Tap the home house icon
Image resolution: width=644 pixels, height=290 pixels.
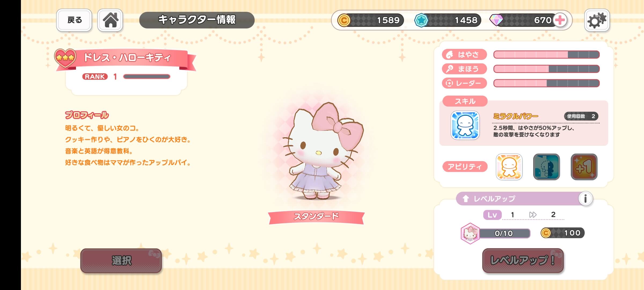tap(110, 20)
